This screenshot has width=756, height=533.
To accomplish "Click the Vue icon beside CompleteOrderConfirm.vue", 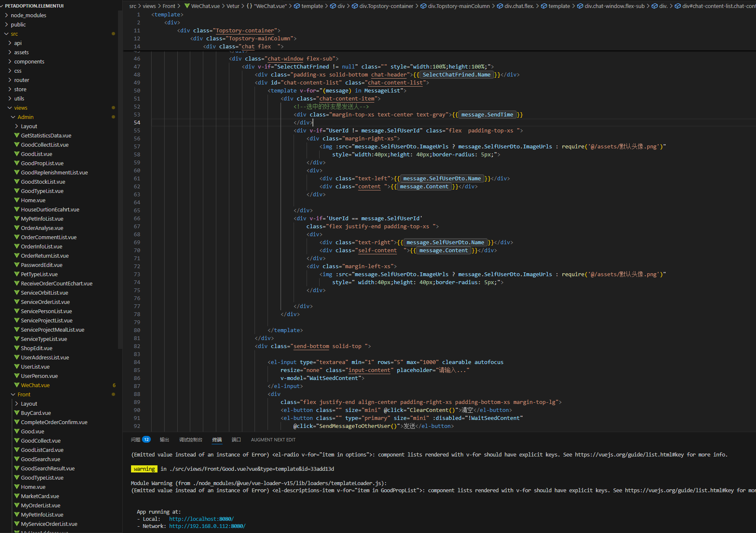I will coord(17,422).
